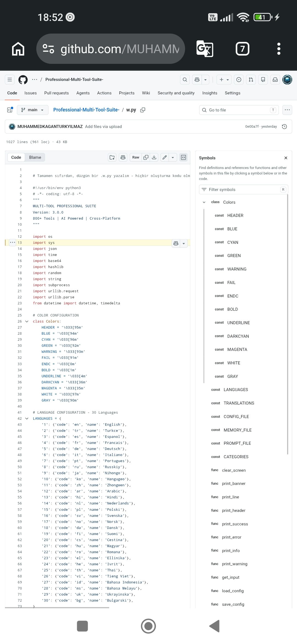The width and height of the screenshot is (297, 644).
Task: Open more file actions ellipsis button
Action: tap(287, 110)
